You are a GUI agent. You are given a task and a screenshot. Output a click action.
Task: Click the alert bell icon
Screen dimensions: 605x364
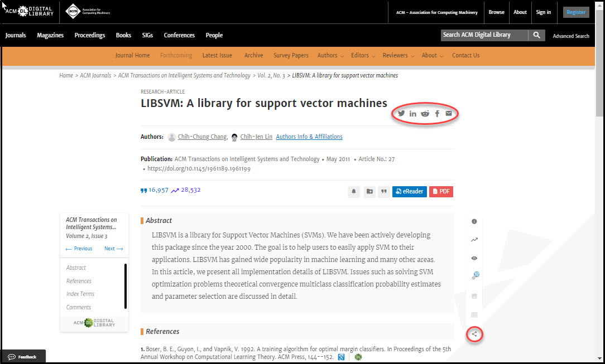click(x=354, y=191)
